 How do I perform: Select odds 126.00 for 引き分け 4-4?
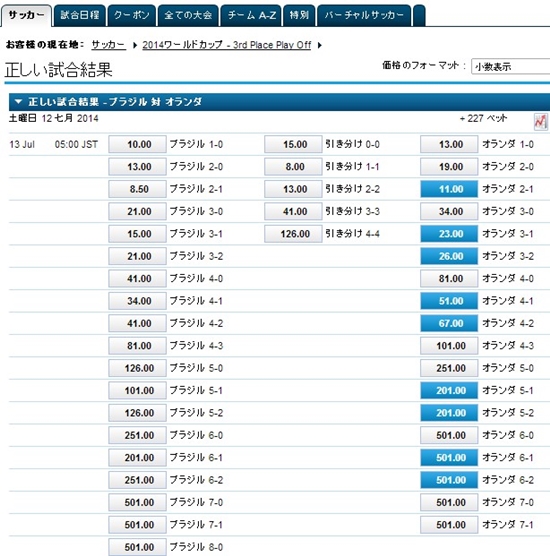(x=293, y=234)
